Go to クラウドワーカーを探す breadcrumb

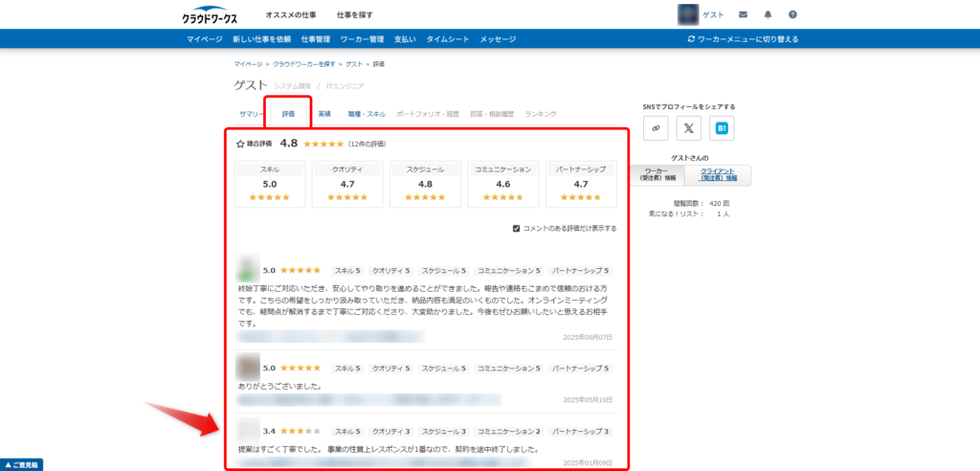tap(304, 63)
